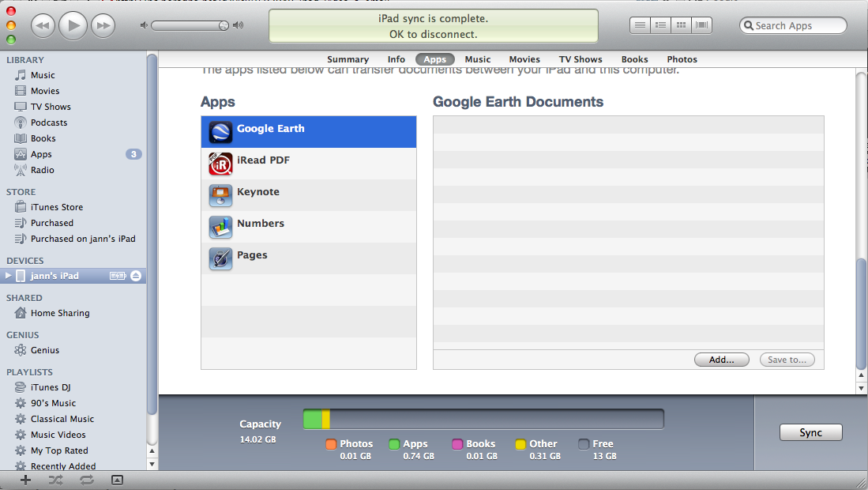Select Pages in the Apps list
The height and width of the screenshot is (490, 868).
(x=308, y=258)
